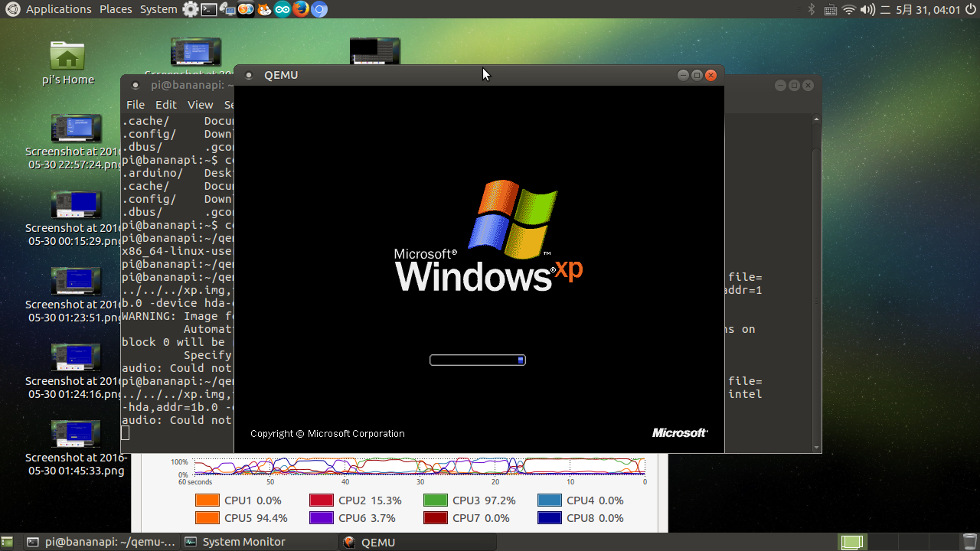Click the terminal window menu icon at title left
The height and width of the screenshot is (551, 980).
[136, 86]
